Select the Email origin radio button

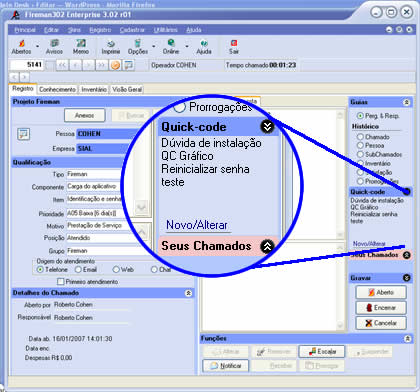(x=78, y=269)
